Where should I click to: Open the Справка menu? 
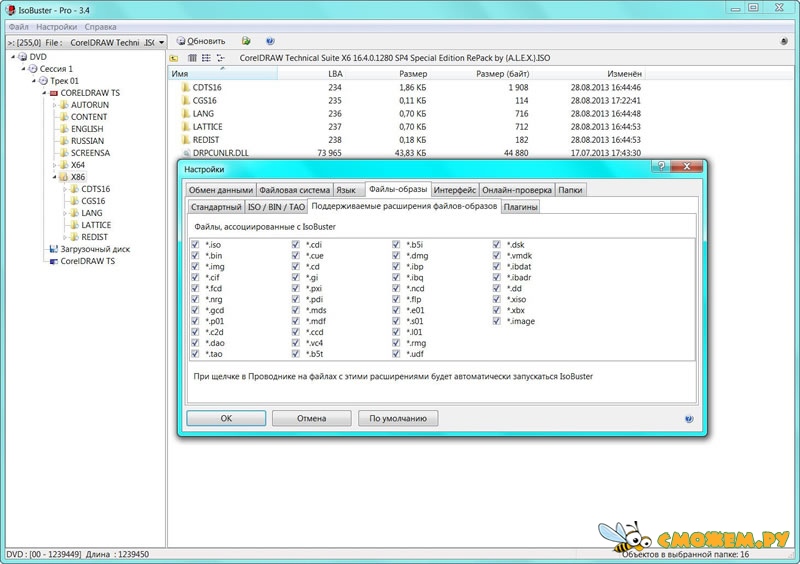click(x=101, y=27)
